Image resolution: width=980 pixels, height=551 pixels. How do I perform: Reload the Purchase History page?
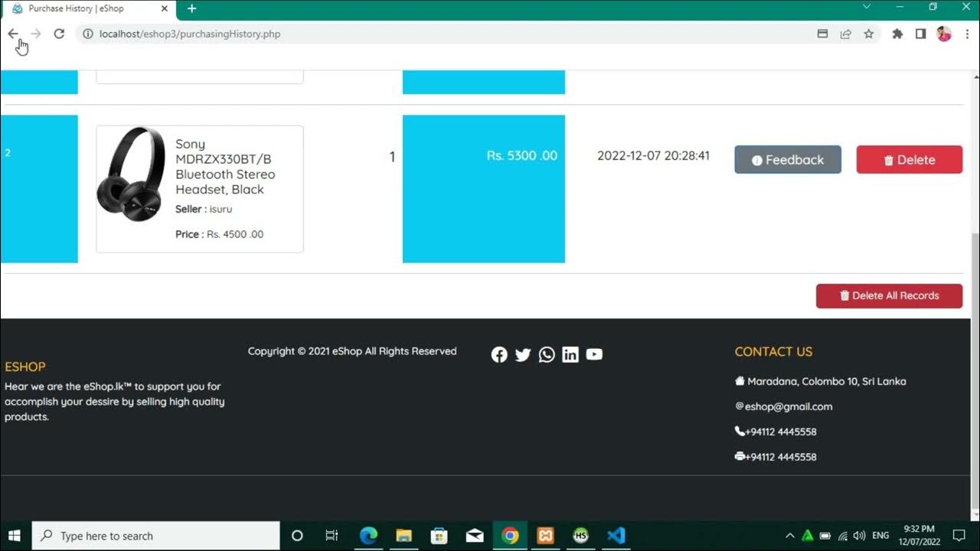click(59, 34)
